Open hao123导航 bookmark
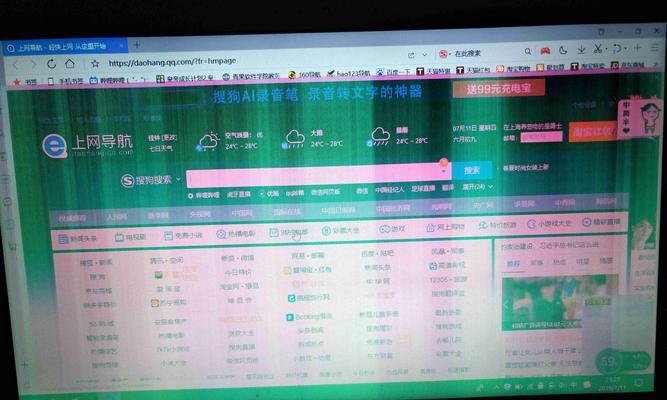The width and height of the screenshot is (667, 400). click(348, 73)
